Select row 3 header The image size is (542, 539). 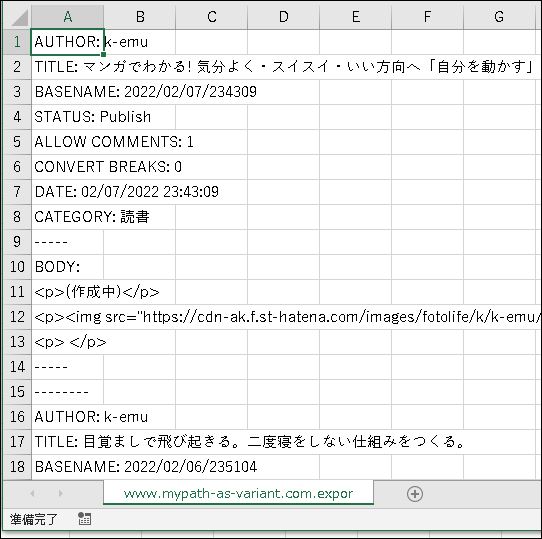[17, 92]
